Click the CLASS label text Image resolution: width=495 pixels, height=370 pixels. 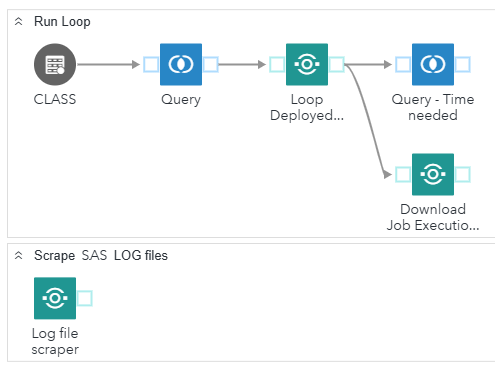55,99
